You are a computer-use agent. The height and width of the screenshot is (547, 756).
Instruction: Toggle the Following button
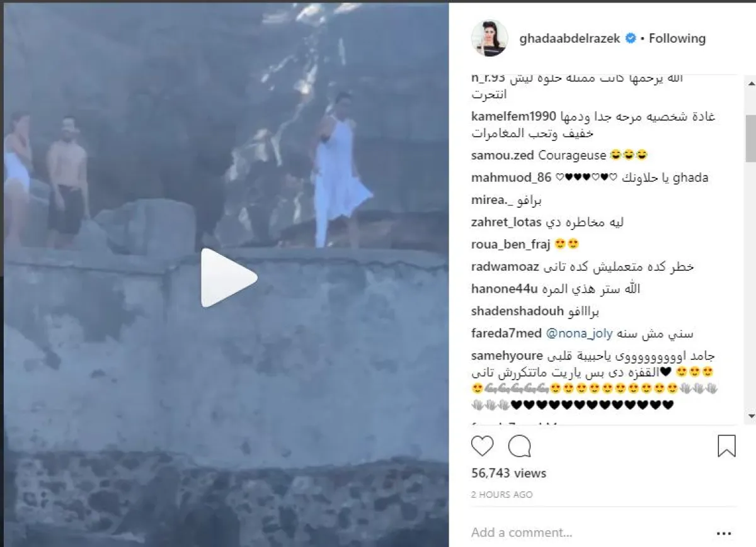point(677,38)
